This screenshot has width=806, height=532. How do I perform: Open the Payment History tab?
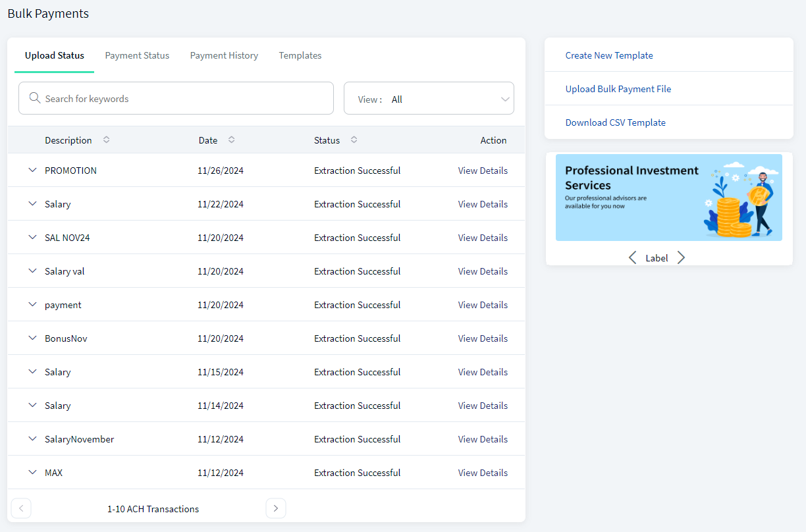click(224, 55)
